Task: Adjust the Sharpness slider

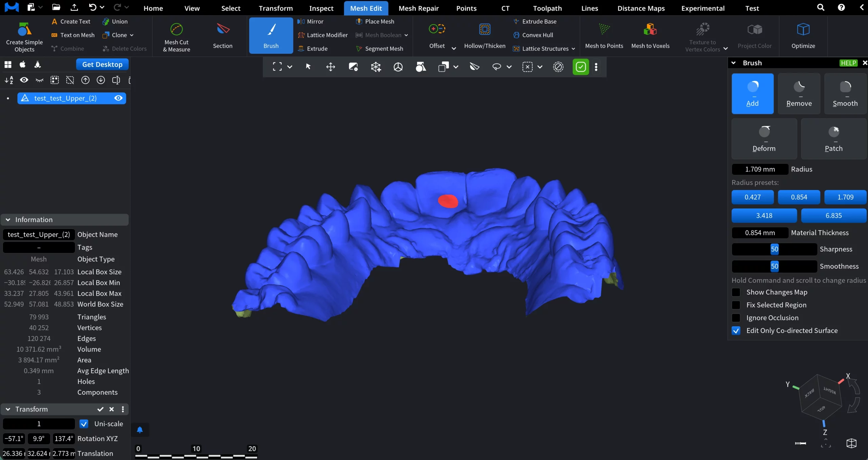Action: point(774,249)
